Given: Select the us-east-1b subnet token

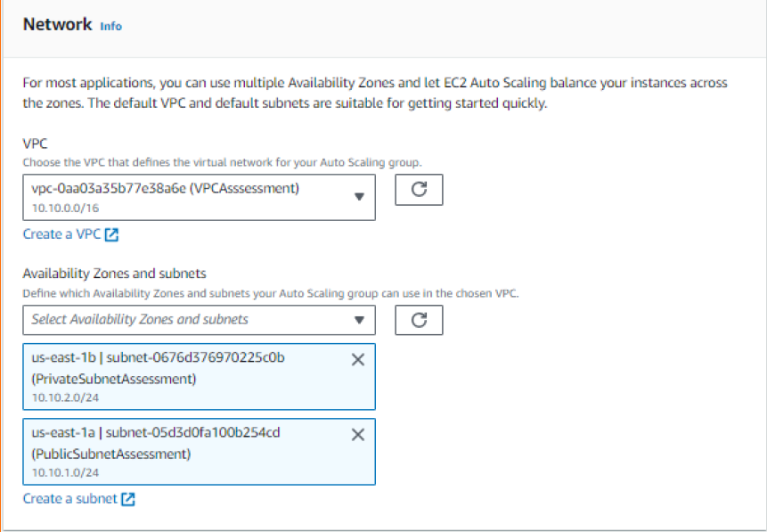Looking at the screenshot, I should pyautogui.click(x=178, y=368).
